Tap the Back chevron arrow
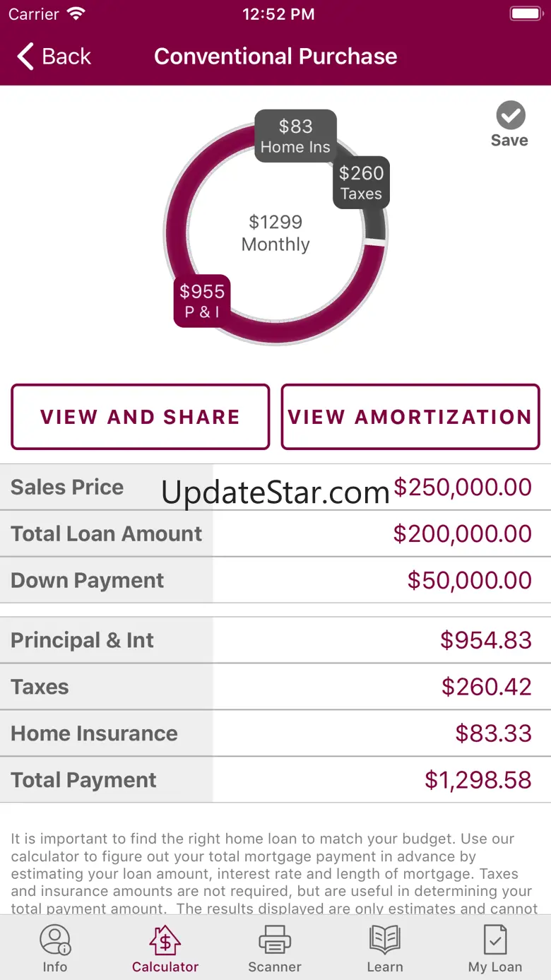This screenshot has width=551, height=980. [26, 57]
